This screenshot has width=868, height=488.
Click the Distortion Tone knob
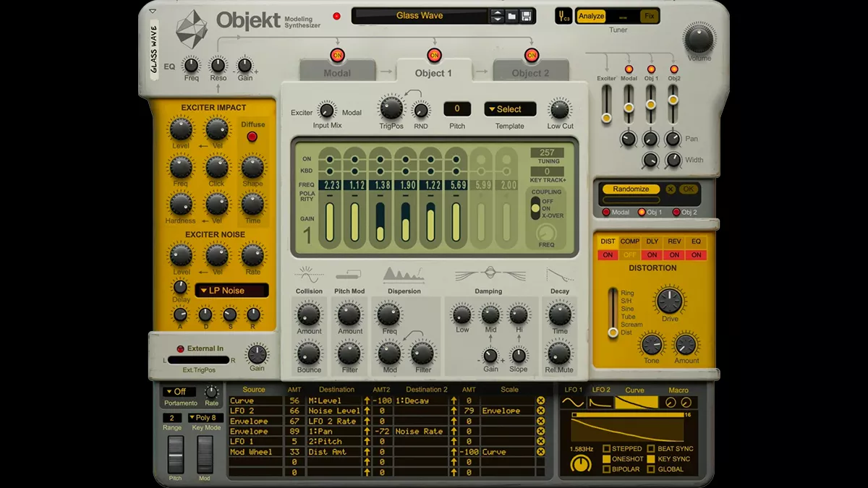652,344
